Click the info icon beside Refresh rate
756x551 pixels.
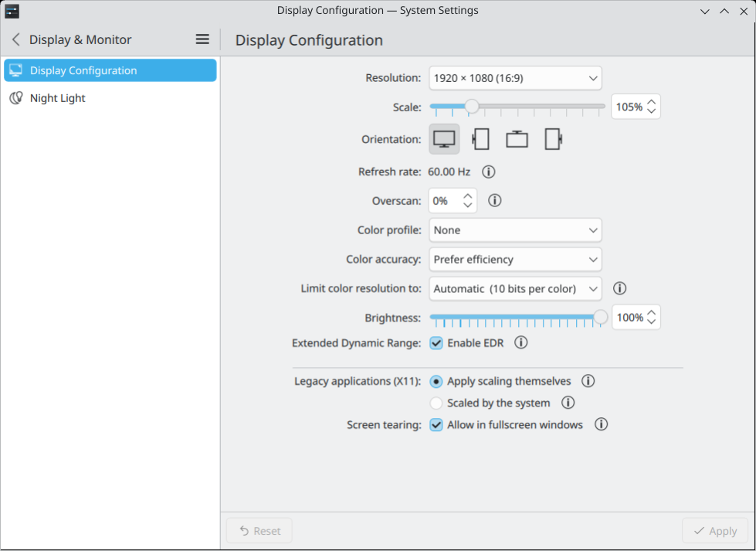tap(488, 172)
